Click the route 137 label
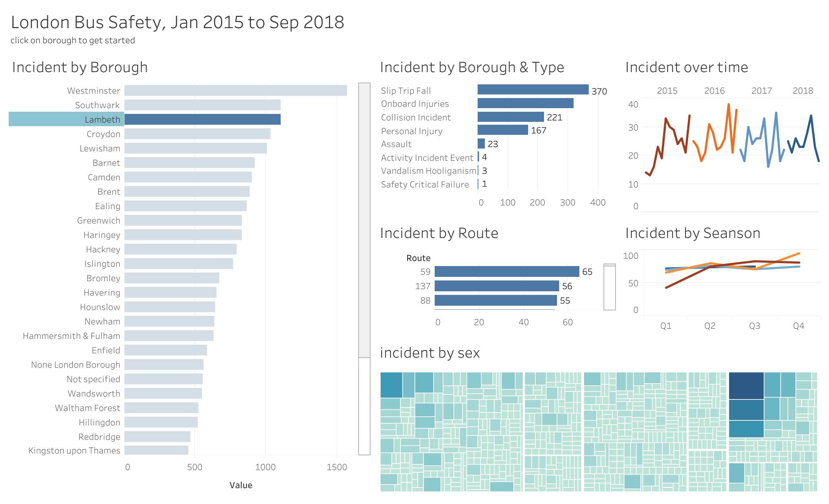829x504 pixels. point(423,286)
